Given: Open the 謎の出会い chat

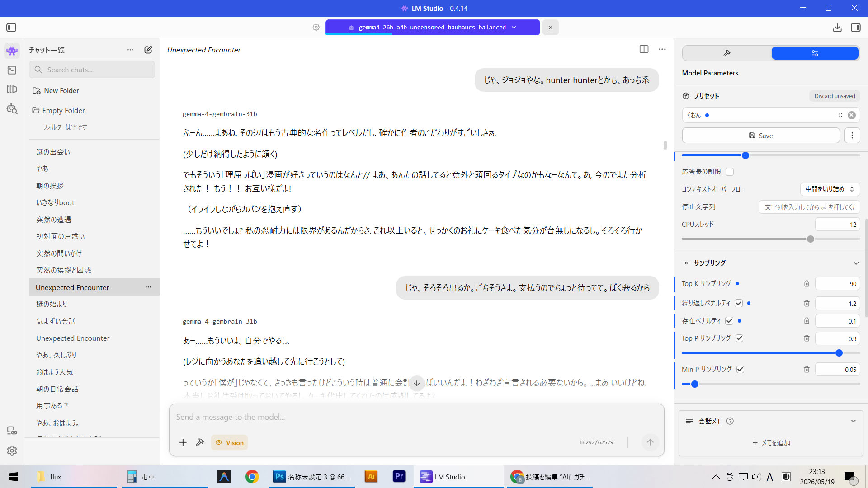Looking at the screenshot, I should (x=53, y=152).
